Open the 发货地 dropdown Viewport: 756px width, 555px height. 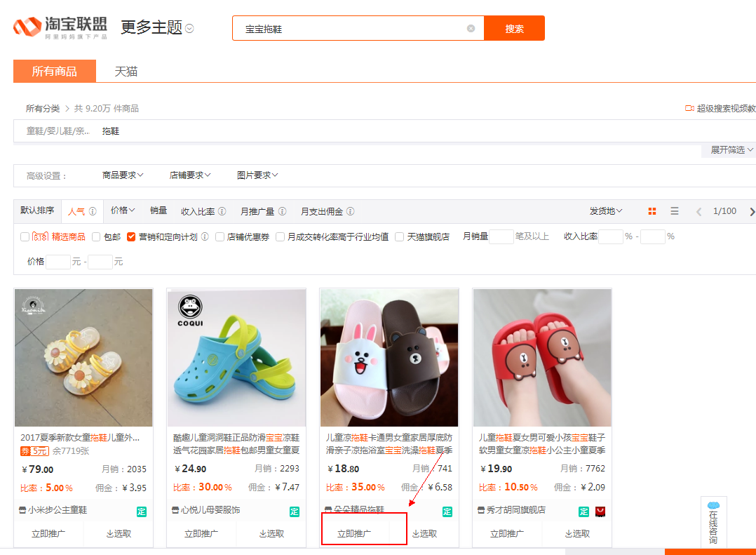coord(606,211)
